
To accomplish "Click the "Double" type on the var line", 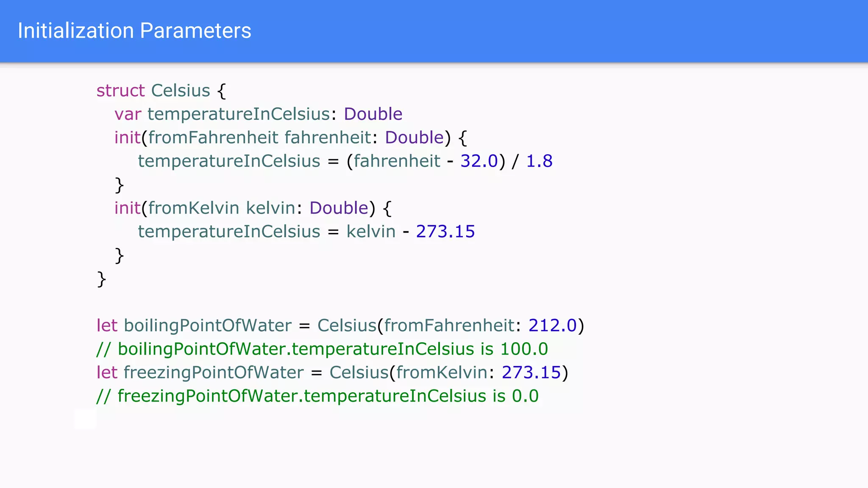I will pos(373,114).
